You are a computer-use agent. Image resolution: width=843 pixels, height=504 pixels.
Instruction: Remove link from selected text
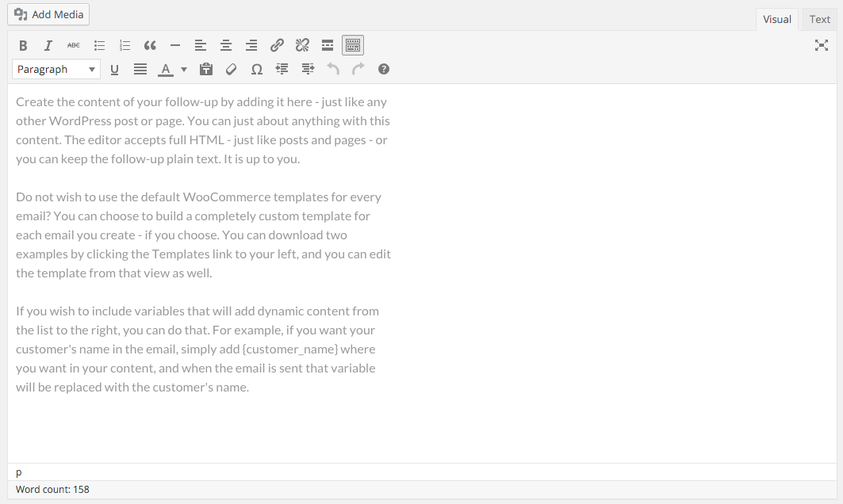coord(302,45)
